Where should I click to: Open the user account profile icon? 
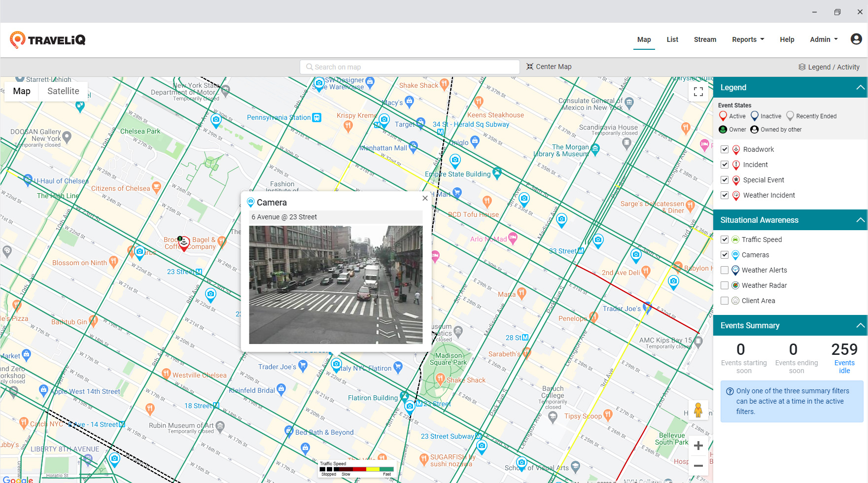pos(856,39)
